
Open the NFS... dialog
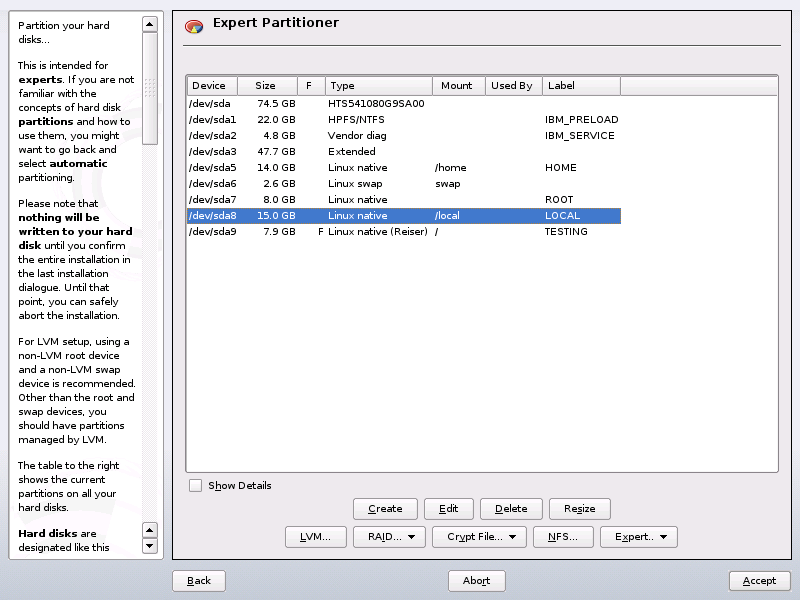click(563, 537)
